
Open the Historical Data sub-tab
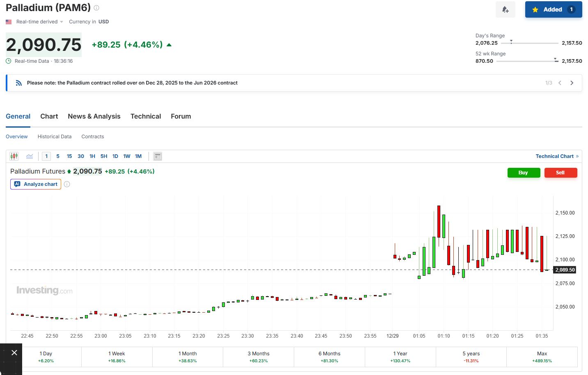[x=55, y=137]
